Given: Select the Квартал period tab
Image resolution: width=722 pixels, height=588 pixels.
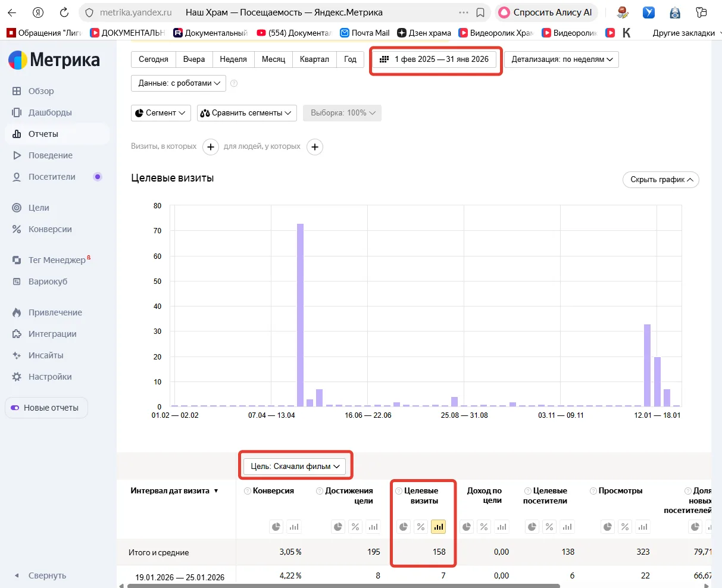Looking at the screenshot, I should click(x=314, y=60).
